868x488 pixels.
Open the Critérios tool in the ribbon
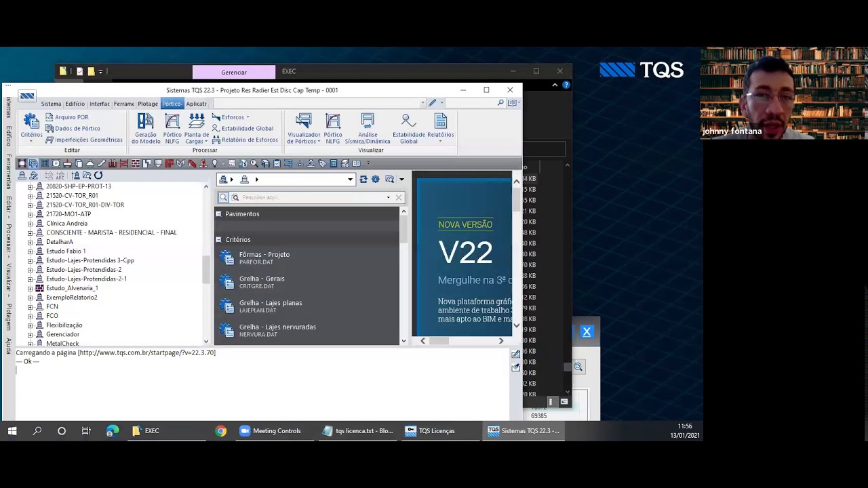point(31,127)
